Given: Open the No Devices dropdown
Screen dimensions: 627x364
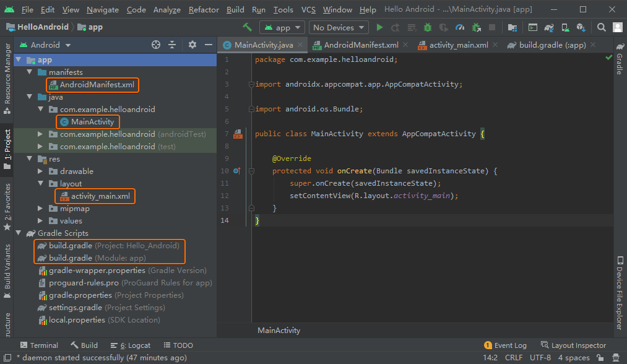Looking at the screenshot, I should [x=339, y=27].
